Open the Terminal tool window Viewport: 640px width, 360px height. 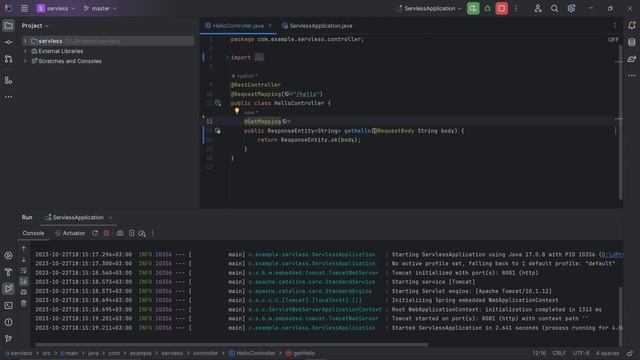(x=8, y=306)
